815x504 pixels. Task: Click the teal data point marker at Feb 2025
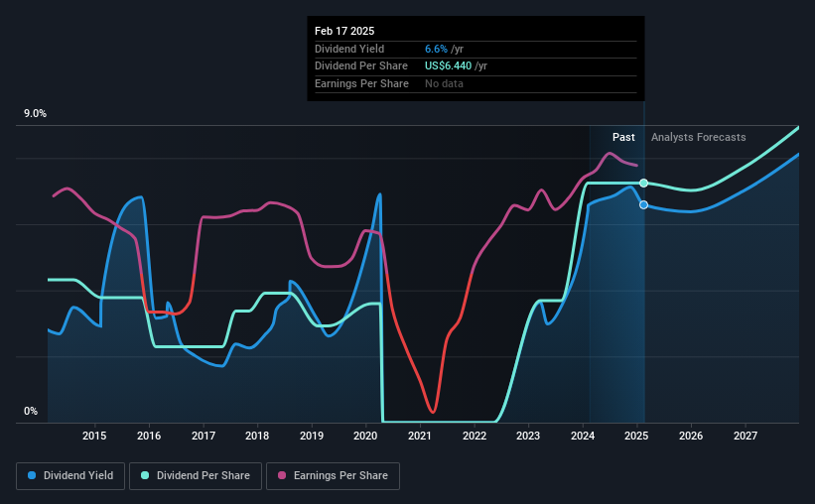643,183
